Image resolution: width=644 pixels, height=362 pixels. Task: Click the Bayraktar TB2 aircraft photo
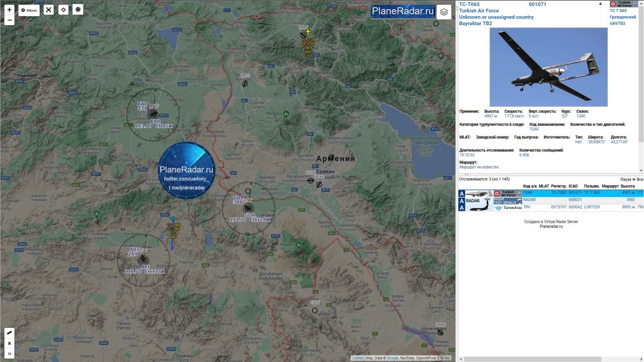point(548,67)
